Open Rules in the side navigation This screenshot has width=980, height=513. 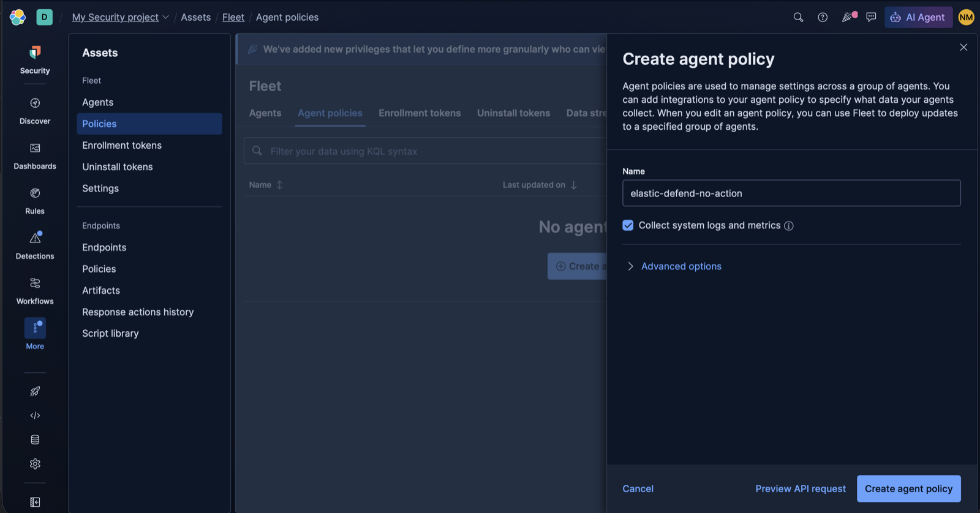tap(35, 200)
